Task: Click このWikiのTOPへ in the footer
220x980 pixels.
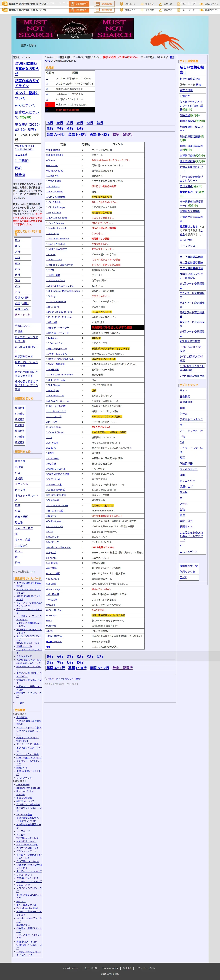Action: 71,968
